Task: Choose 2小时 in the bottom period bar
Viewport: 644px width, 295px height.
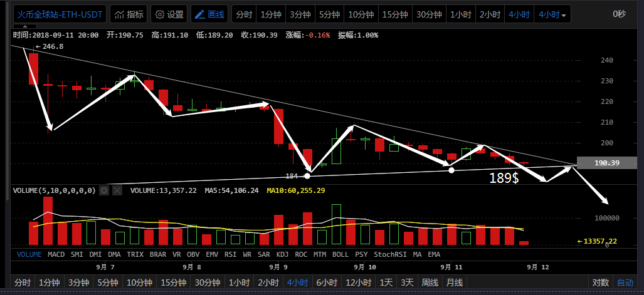Action: coord(268,282)
